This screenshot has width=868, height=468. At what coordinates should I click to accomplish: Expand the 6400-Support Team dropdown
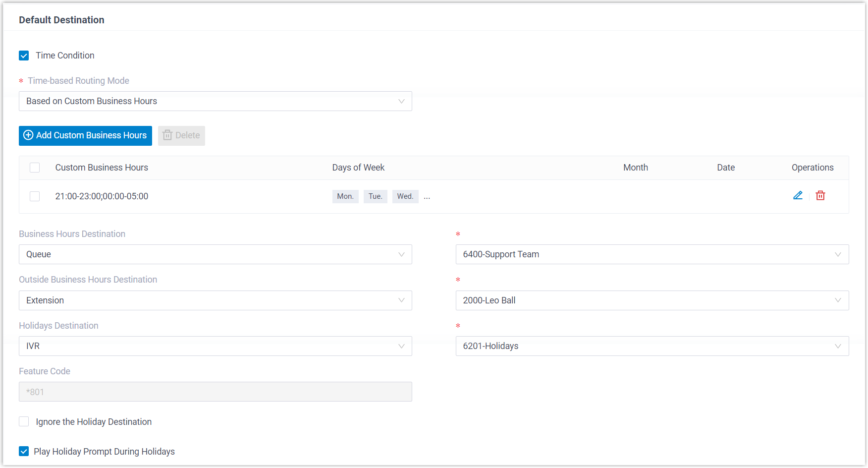pyautogui.click(x=652, y=254)
